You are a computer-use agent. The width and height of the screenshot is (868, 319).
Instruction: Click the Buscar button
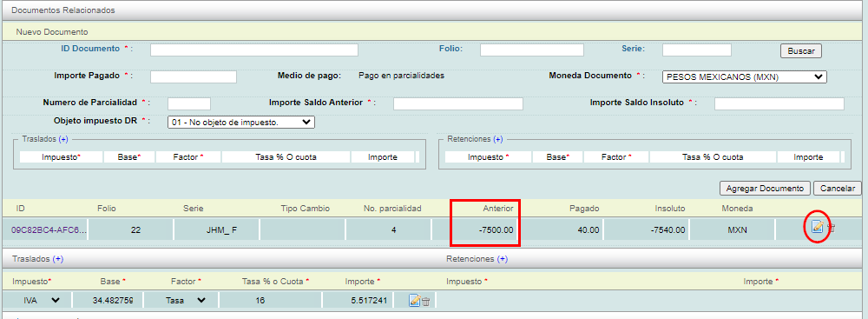[801, 50]
